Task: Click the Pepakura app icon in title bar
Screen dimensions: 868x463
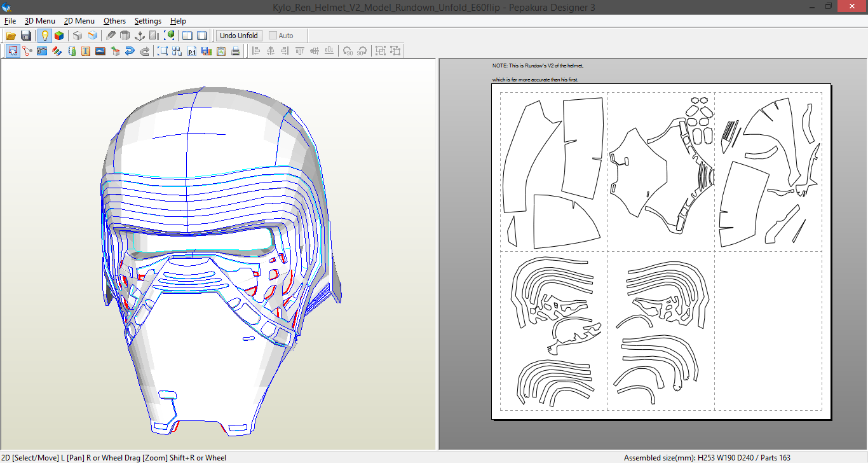Action: pyautogui.click(x=7, y=7)
